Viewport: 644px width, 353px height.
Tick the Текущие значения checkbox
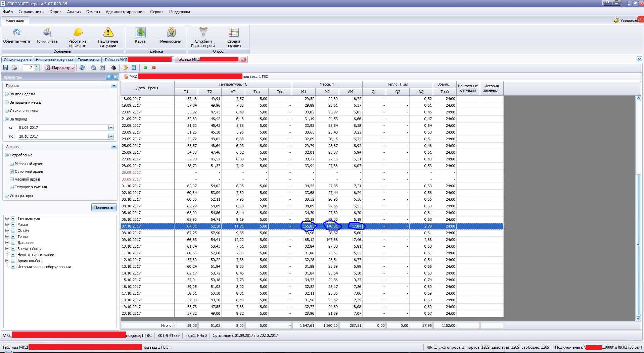click(12, 187)
